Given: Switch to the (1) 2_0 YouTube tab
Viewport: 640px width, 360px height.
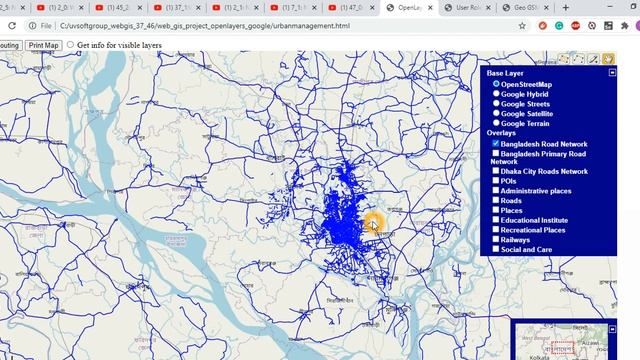Looking at the screenshot, I should pos(59,7).
